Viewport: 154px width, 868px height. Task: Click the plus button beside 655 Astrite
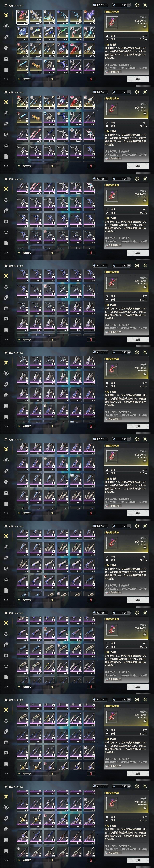click(129, 5)
